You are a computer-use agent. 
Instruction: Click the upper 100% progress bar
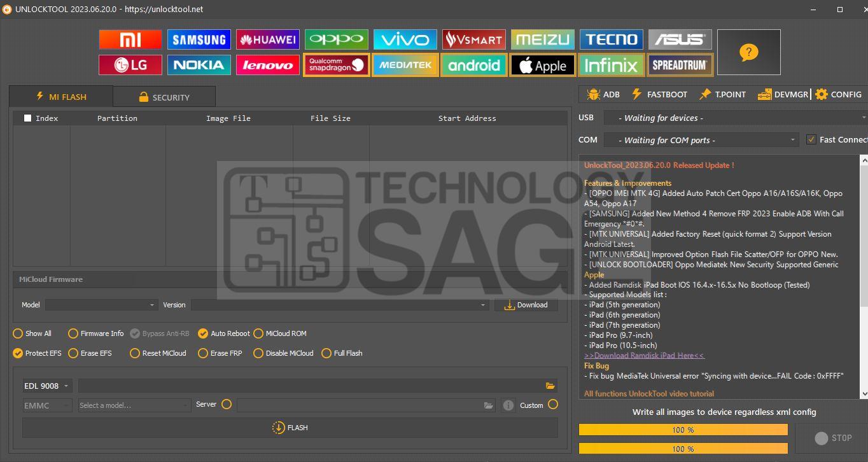tap(683, 430)
